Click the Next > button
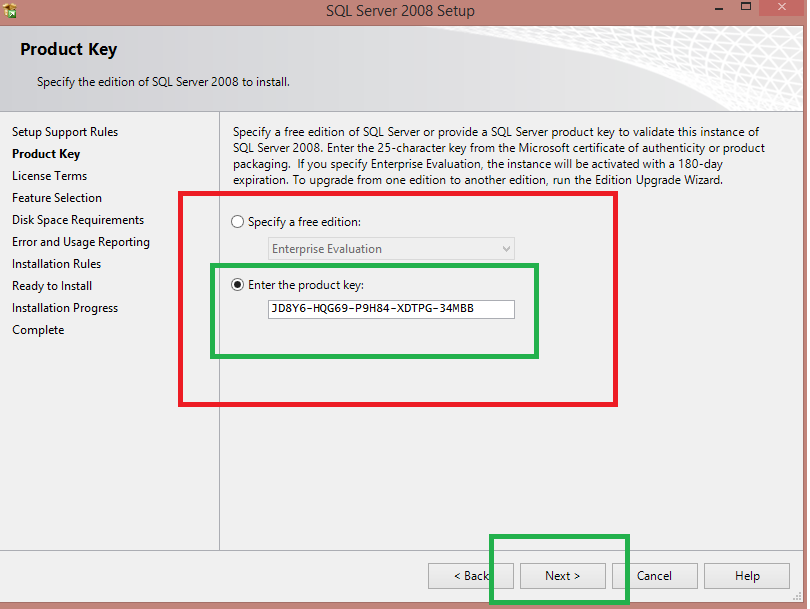Image resolution: width=810 pixels, height=609 pixels. click(x=563, y=576)
